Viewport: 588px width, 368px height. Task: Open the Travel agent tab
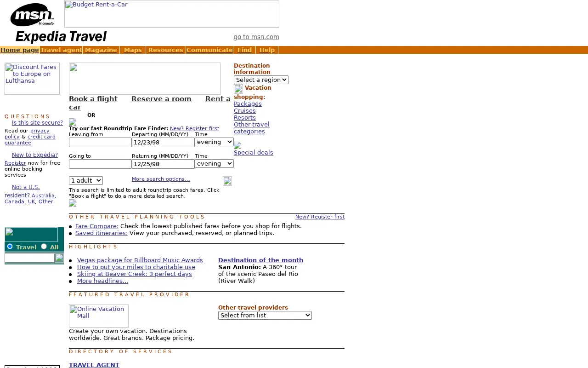[61, 50]
